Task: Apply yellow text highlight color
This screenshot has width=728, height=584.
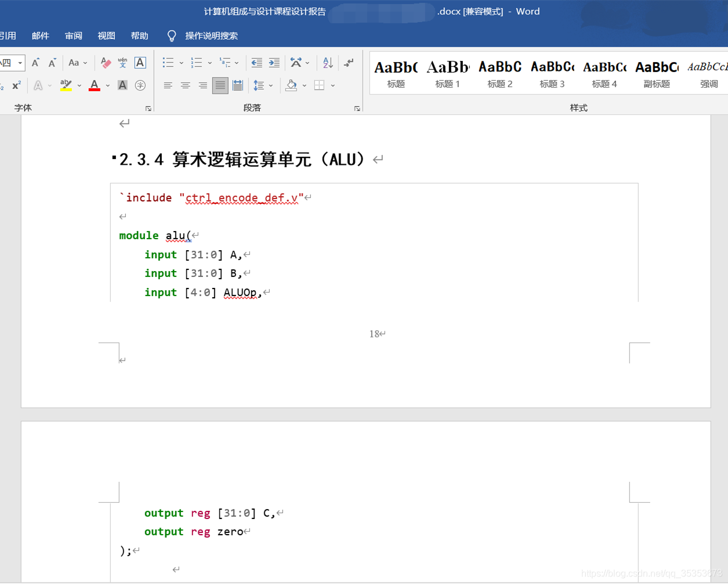Action: click(66, 85)
